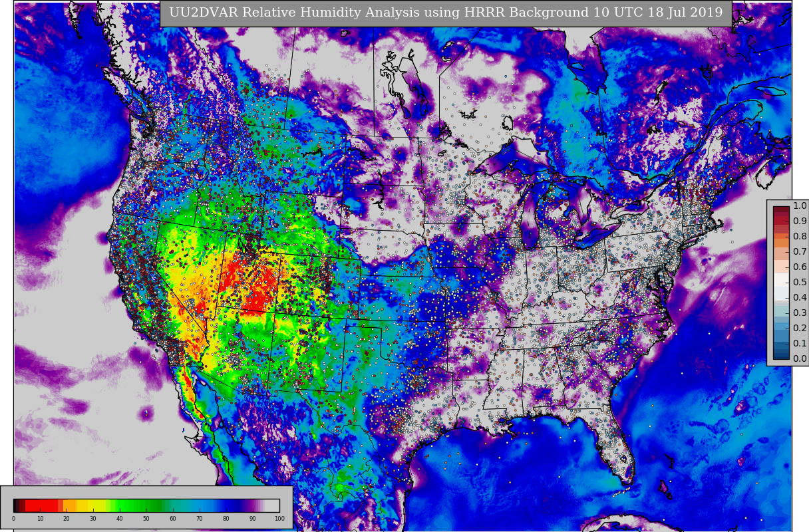Screen dimensions: 809x532
Task: Click tick label 100 on bottom humidity colorbar
Action: point(279,519)
